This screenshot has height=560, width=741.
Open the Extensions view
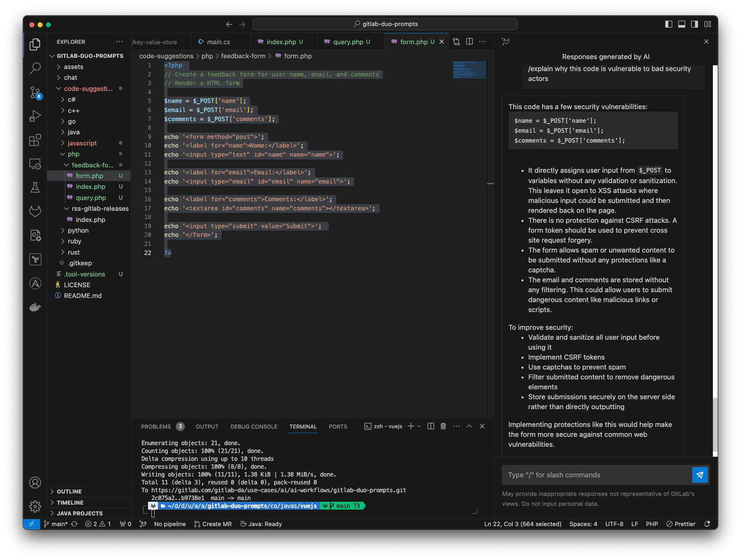click(35, 140)
